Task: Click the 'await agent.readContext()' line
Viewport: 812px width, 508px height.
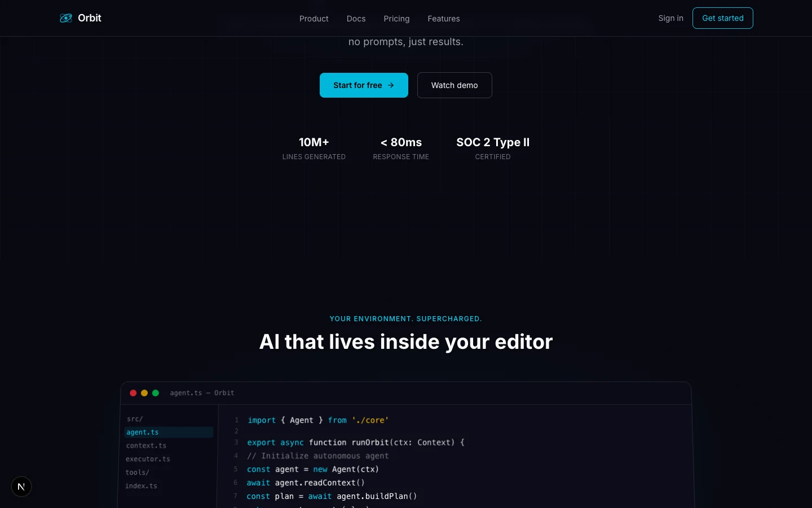Action: 306,483
